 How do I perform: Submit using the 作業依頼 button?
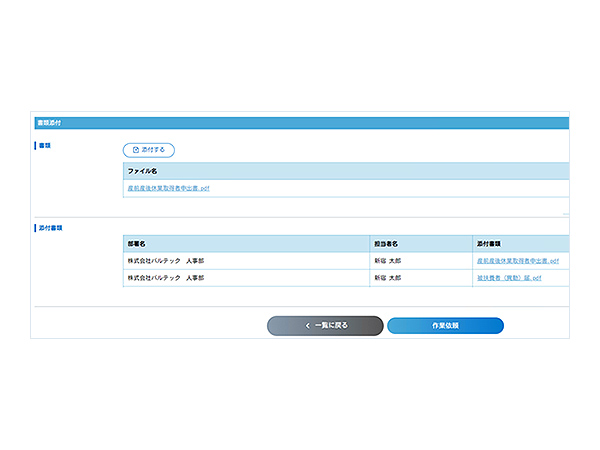445,326
